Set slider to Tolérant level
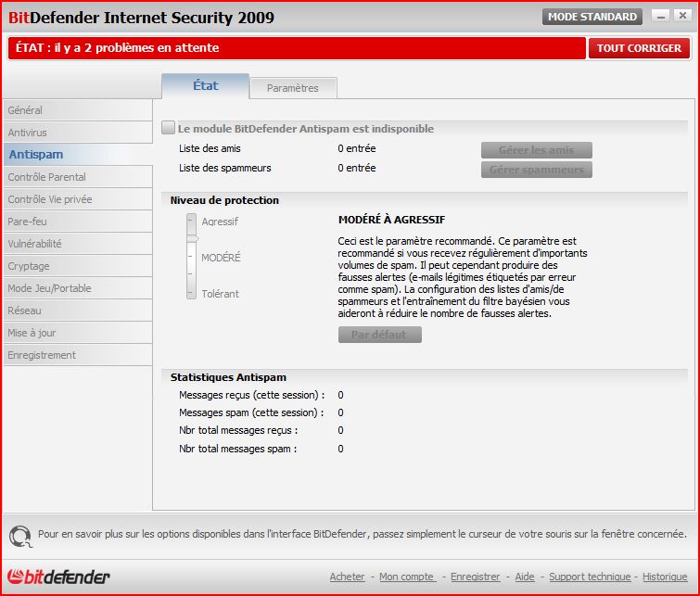The width and height of the screenshot is (700, 596). (192, 293)
